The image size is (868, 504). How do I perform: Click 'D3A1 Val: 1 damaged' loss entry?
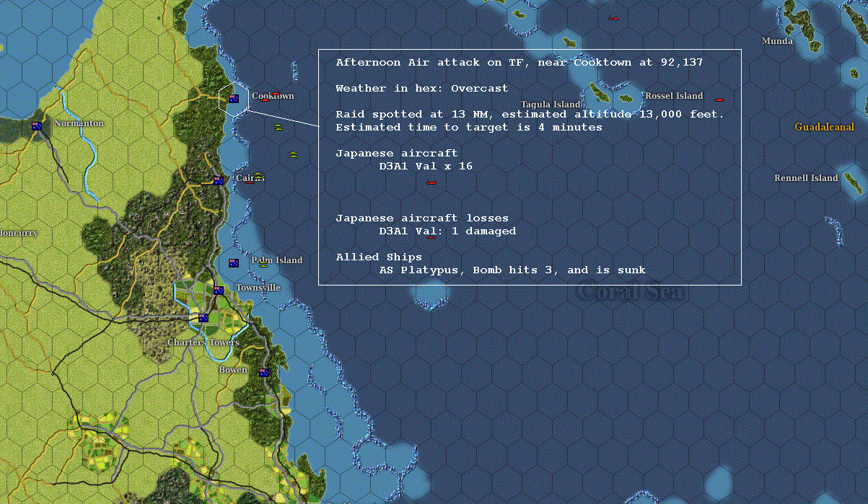tap(447, 231)
